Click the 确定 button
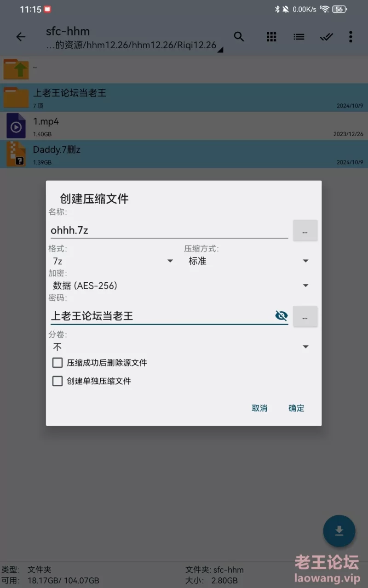This screenshot has width=368, height=588. pyautogui.click(x=296, y=408)
